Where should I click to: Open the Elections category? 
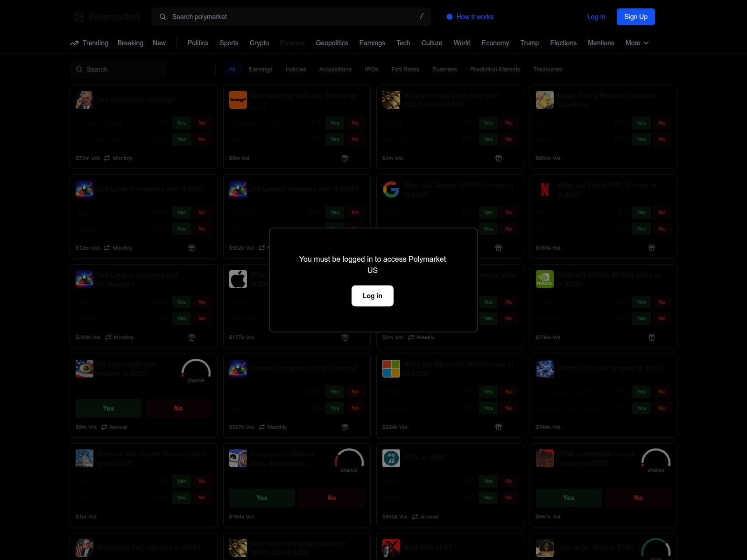[x=563, y=43]
